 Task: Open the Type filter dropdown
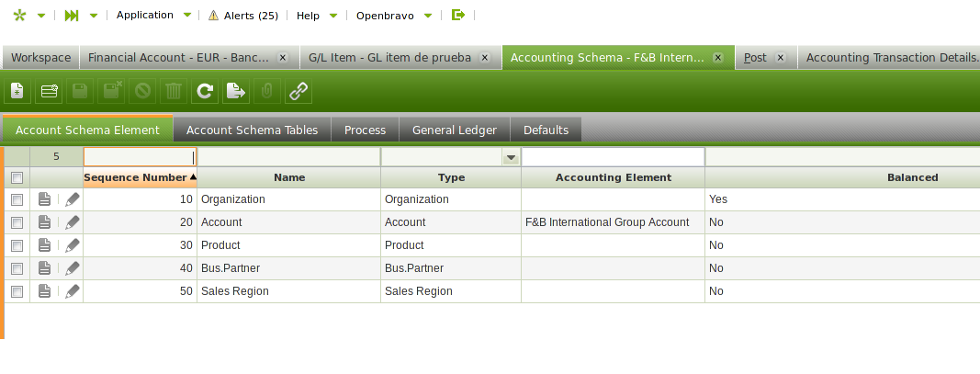tap(511, 158)
